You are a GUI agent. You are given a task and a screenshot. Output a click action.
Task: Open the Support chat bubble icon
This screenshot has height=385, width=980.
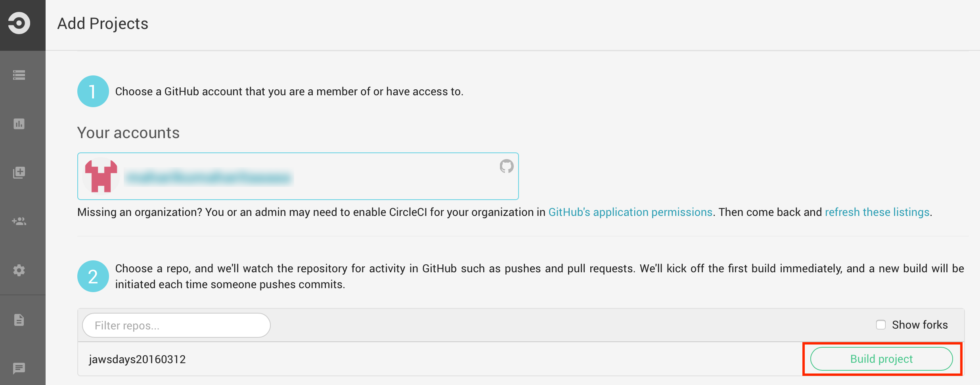[x=19, y=368]
